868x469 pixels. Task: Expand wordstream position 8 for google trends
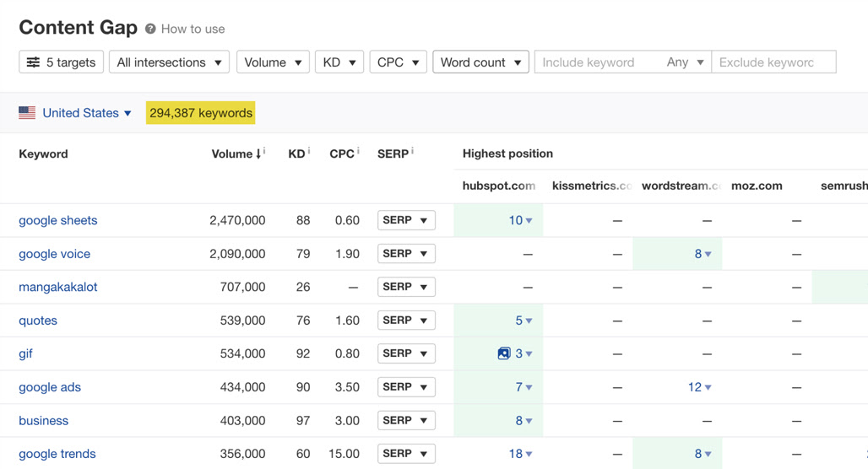point(703,454)
